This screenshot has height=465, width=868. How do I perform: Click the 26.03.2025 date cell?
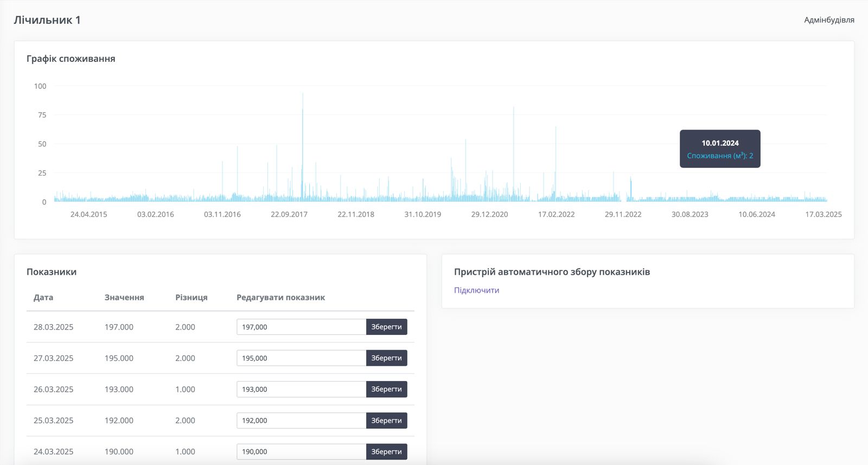pos(53,389)
